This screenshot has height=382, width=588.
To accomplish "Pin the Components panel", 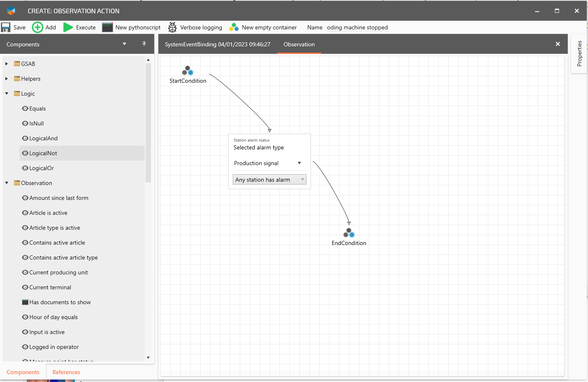I will (144, 44).
